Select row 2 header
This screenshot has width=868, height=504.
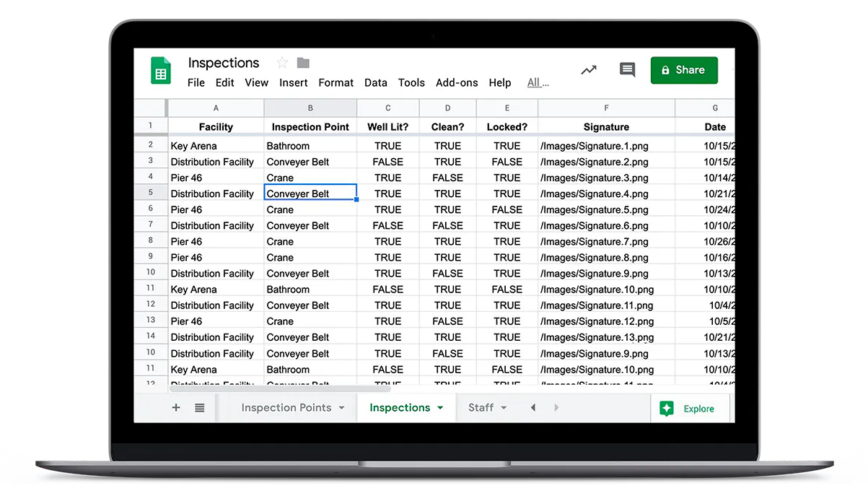151,145
